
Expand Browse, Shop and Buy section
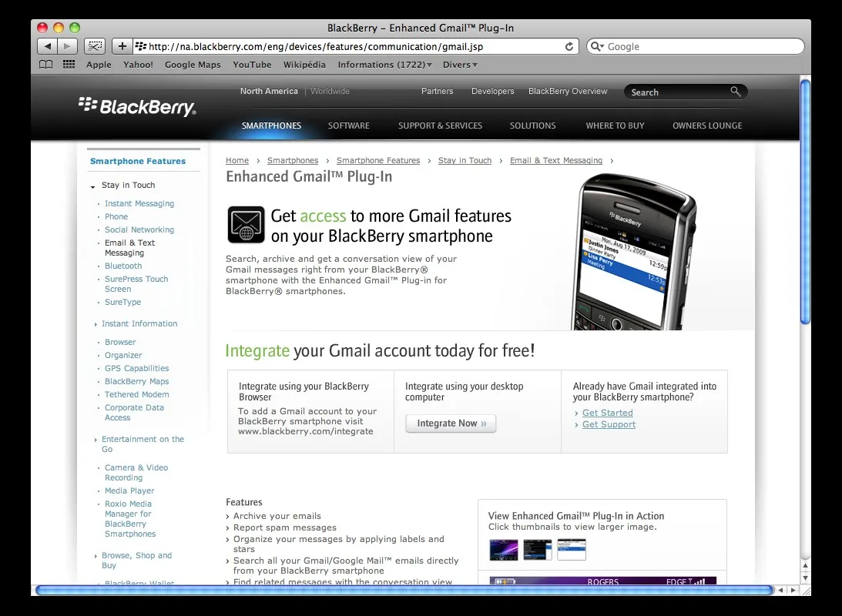click(x=96, y=556)
